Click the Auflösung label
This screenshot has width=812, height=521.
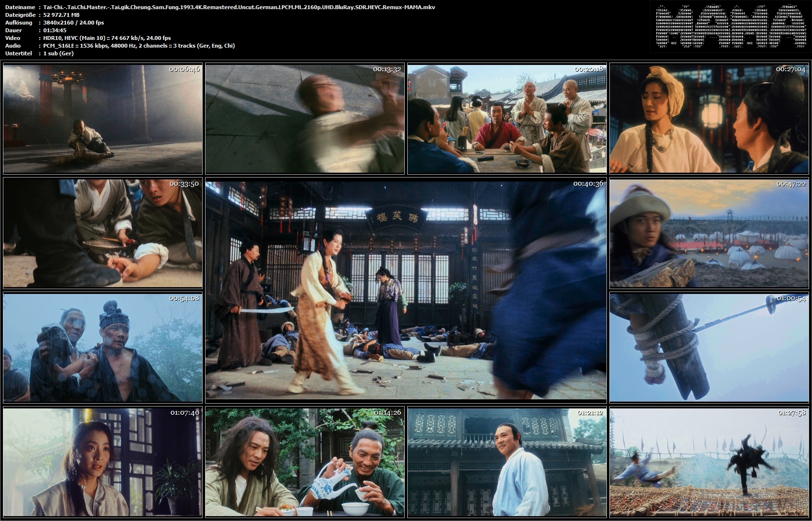[18, 23]
